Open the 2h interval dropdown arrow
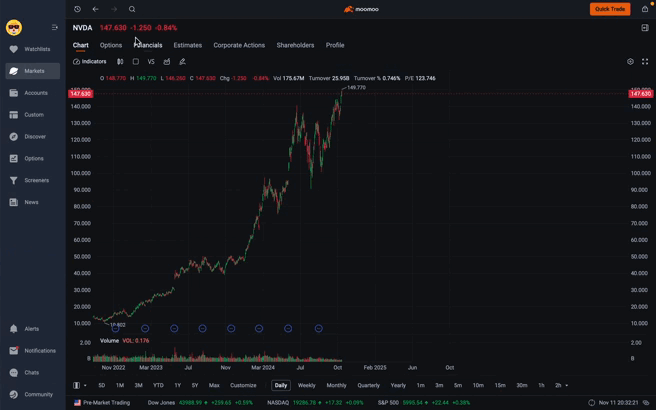This screenshot has height=410, width=656. click(x=567, y=385)
